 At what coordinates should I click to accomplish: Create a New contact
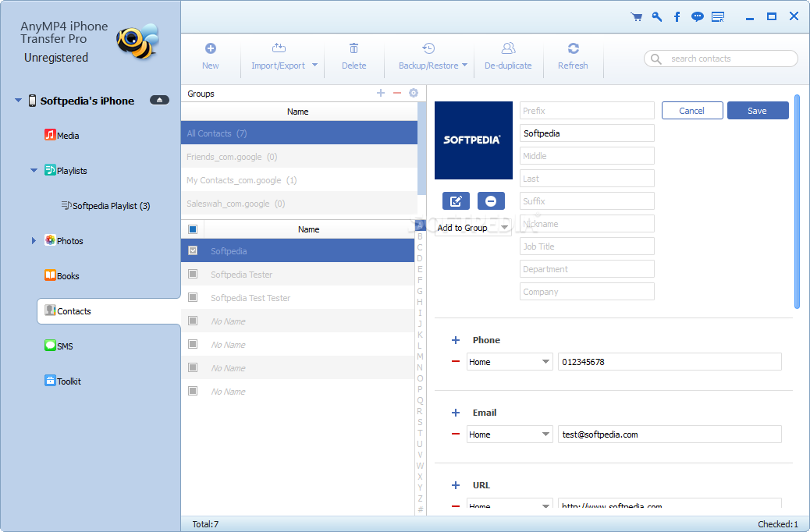[x=210, y=56]
